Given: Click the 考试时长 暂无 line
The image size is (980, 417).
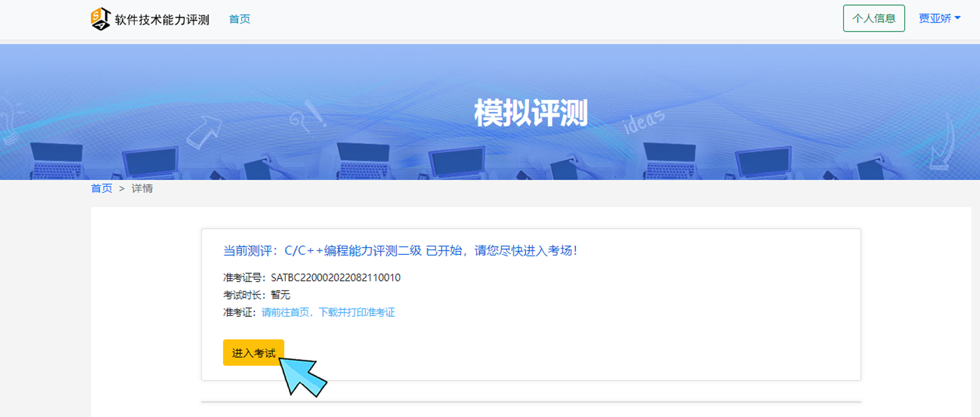Looking at the screenshot, I should tap(257, 295).
